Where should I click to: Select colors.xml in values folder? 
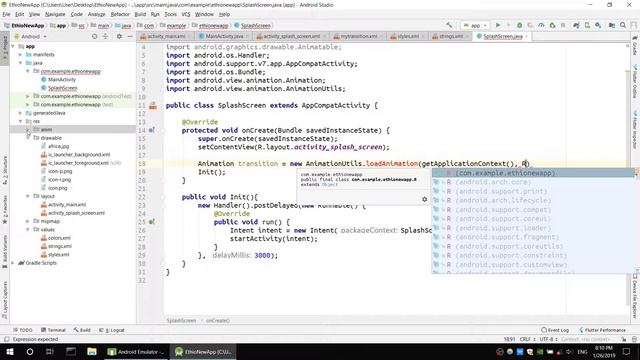[60, 238]
